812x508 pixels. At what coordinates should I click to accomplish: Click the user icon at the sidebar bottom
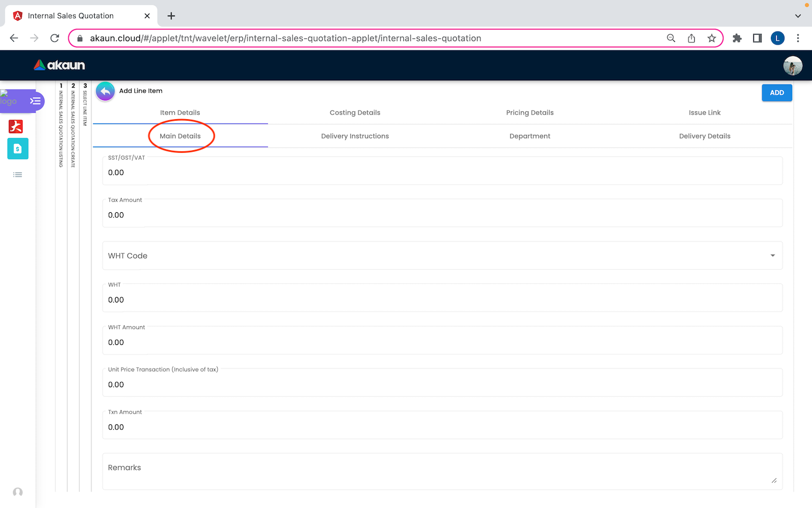[17, 492]
